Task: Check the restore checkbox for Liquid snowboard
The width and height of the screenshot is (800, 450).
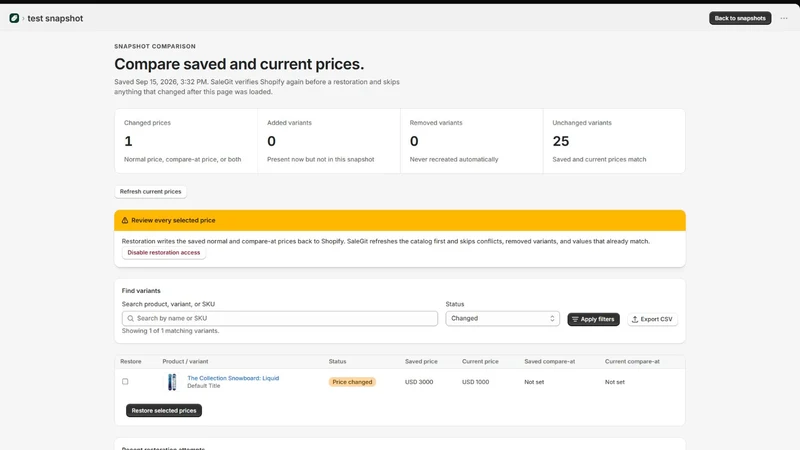Action: (x=125, y=382)
